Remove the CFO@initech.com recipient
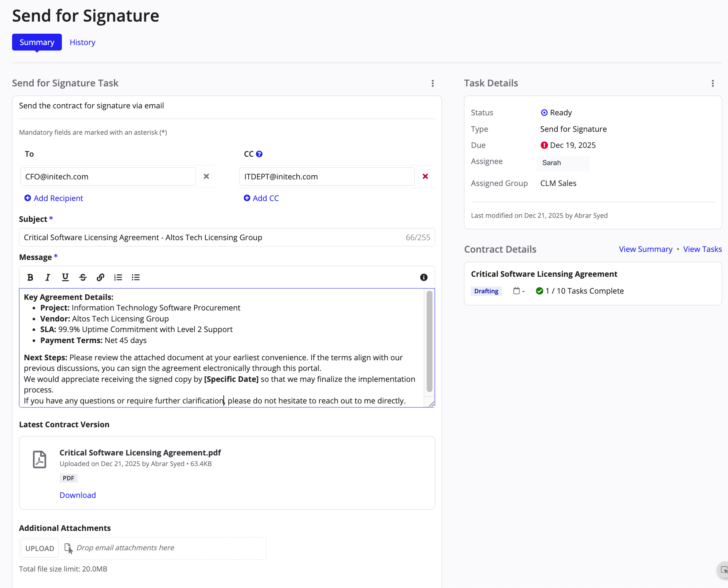728x588 pixels. click(206, 176)
